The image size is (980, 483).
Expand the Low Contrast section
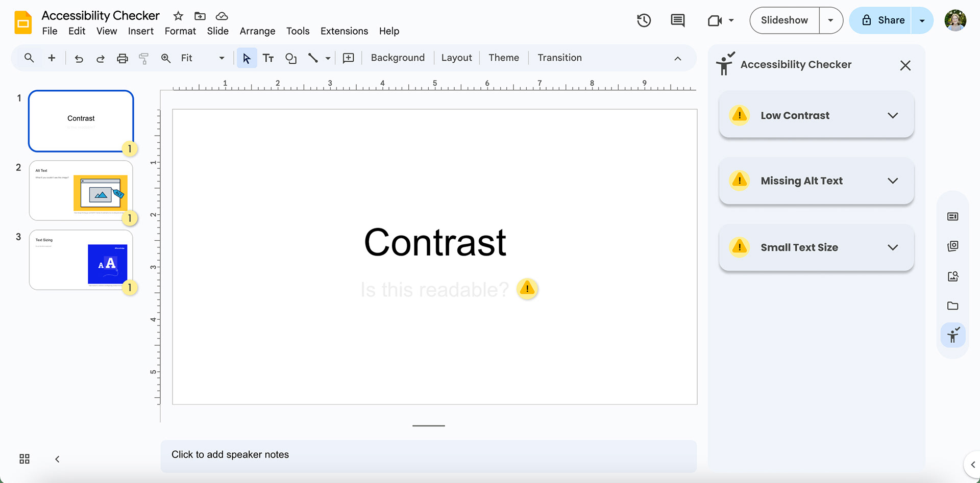893,115
